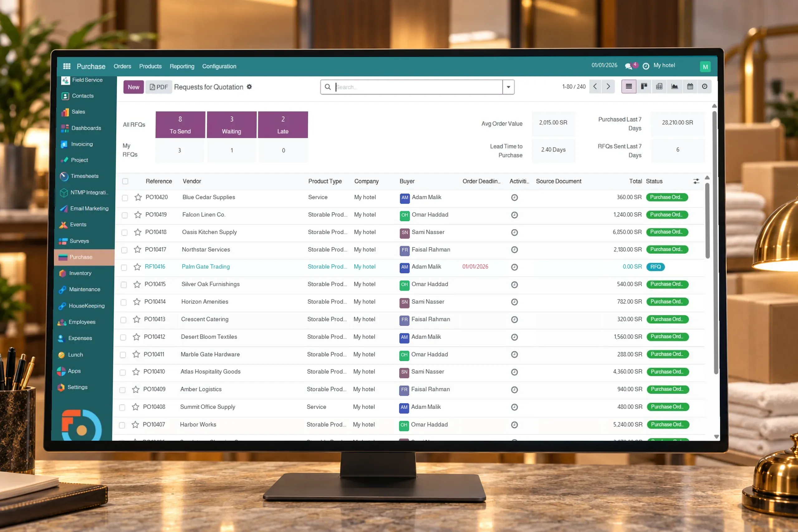798x532 pixels.
Task: Switch to Pivot table view
Action: [x=659, y=87]
